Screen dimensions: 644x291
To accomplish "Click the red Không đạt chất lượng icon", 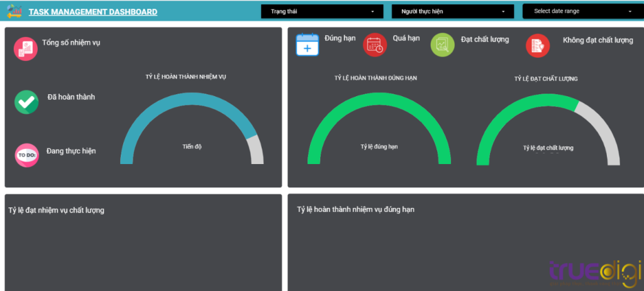I will (x=538, y=45).
